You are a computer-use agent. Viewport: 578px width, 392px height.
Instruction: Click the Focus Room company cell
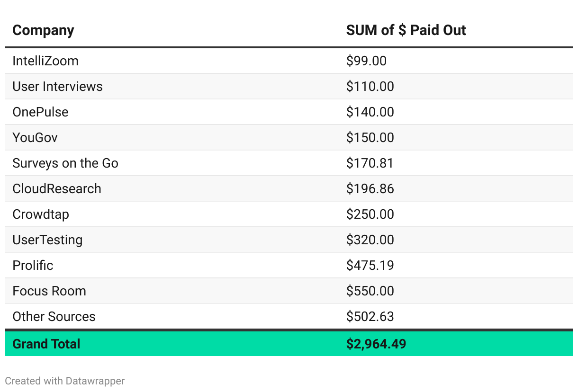[x=49, y=291]
